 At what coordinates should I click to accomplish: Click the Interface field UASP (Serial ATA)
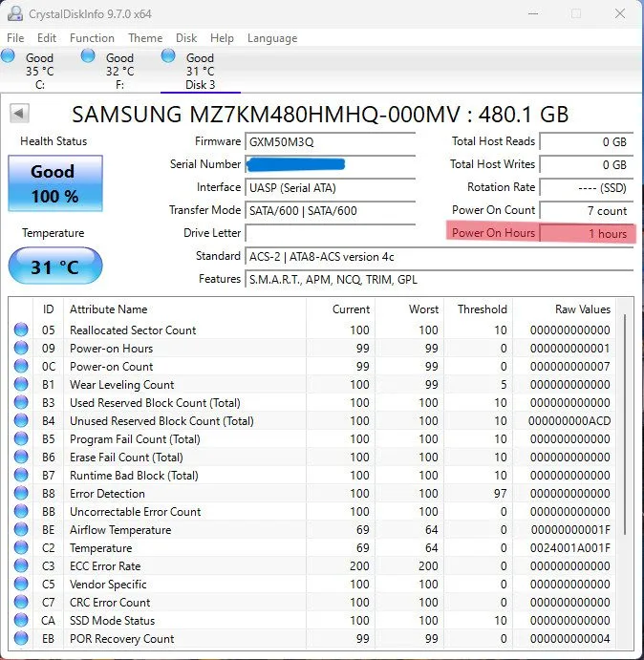tap(330, 188)
